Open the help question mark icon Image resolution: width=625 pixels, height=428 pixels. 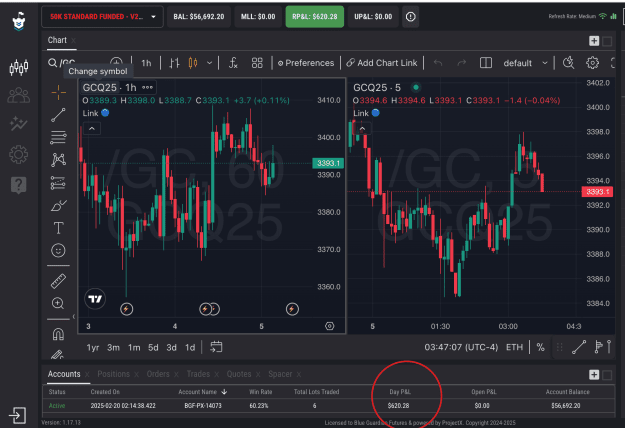pyautogui.click(x=18, y=185)
